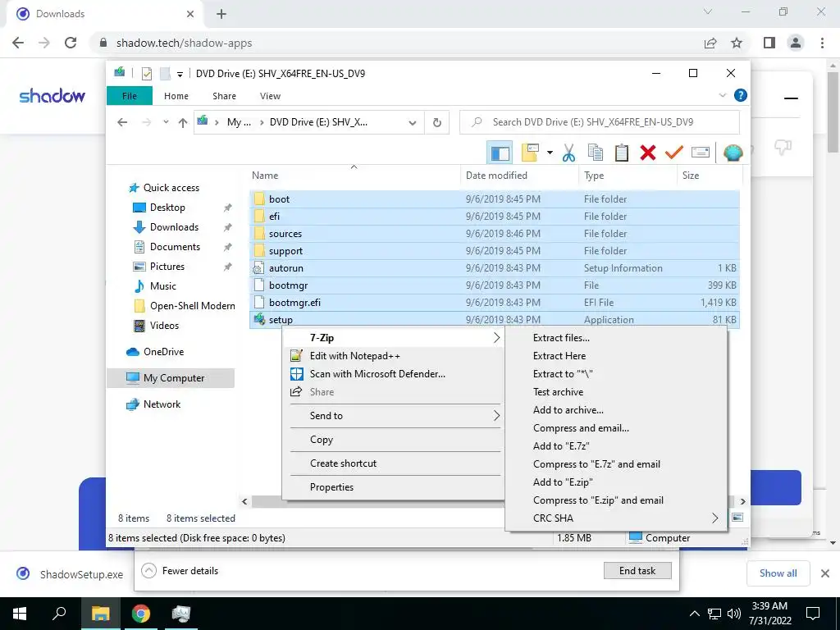This screenshot has height=630, width=840.
Task: Expand the CRC SHA submenu
Action: coord(714,518)
